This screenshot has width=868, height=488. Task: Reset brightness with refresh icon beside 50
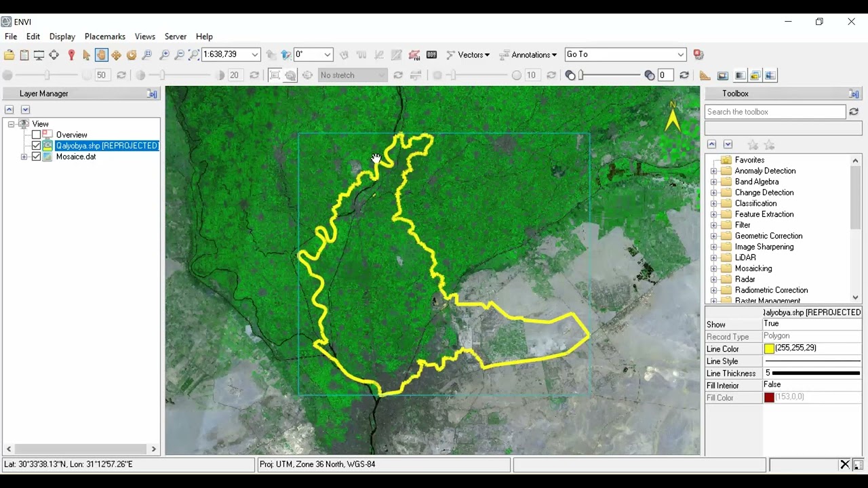pyautogui.click(x=121, y=75)
